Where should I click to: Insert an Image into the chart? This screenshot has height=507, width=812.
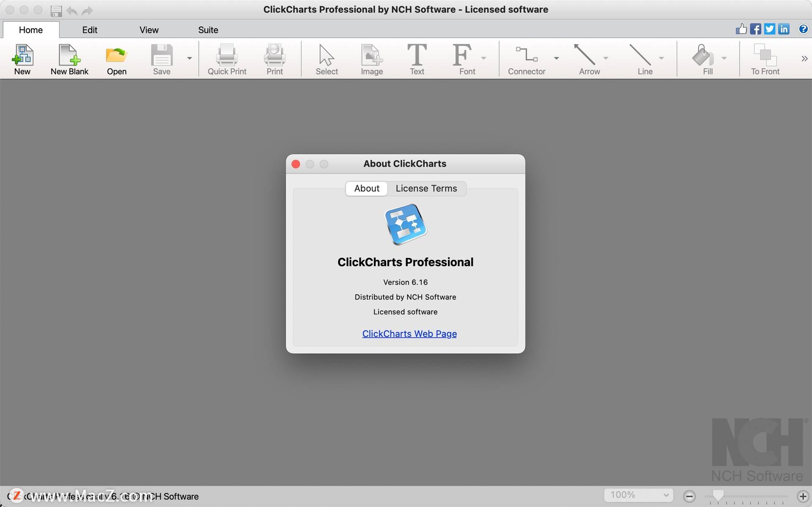point(371,59)
